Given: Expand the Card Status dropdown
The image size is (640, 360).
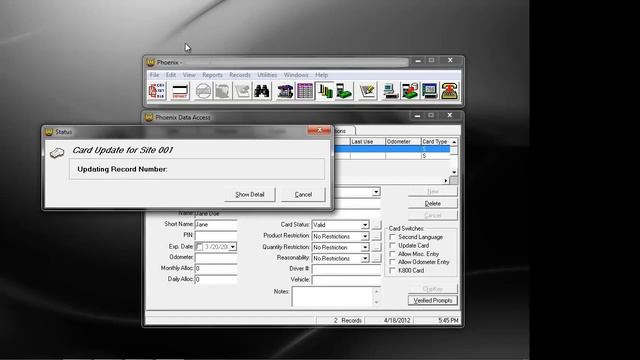Looking at the screenshot, I should [365, 225].
